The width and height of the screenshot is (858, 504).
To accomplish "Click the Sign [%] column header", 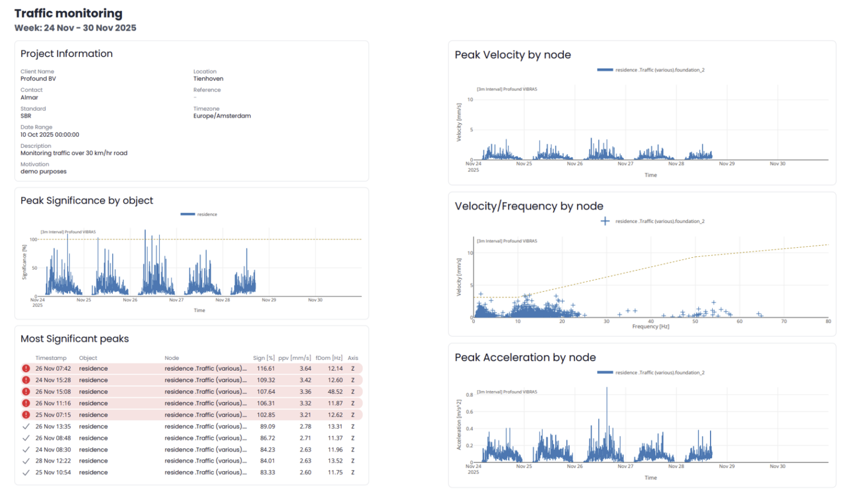I will pyautogui.click(x=264, y=358).
